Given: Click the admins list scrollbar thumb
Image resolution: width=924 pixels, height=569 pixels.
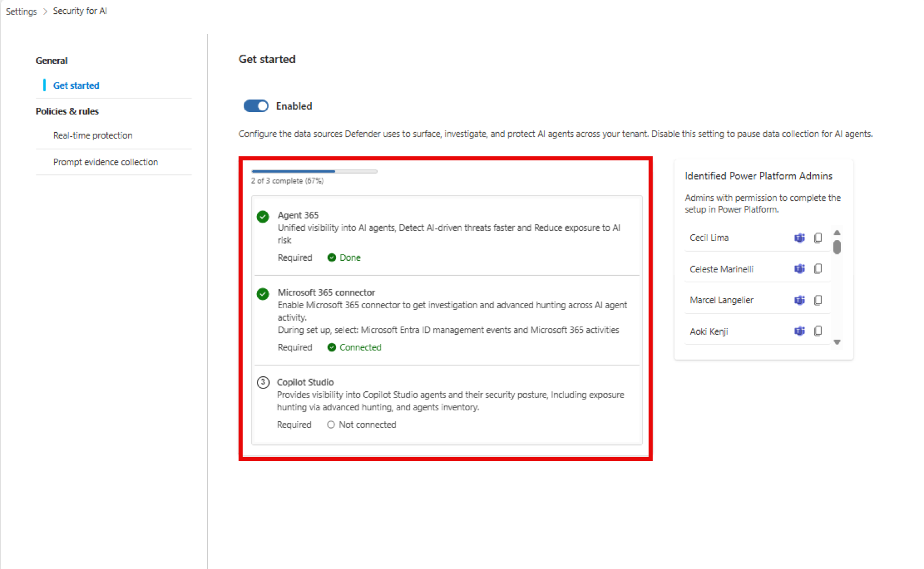Looking at the screenshot, I should tap(837, 247).
